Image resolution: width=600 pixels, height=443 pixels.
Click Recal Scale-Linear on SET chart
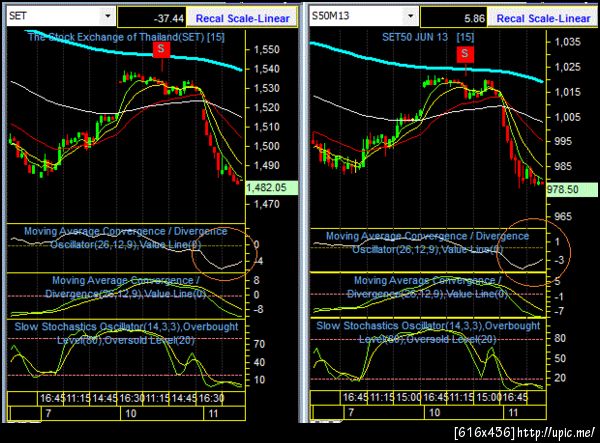[x=243, y=18]
